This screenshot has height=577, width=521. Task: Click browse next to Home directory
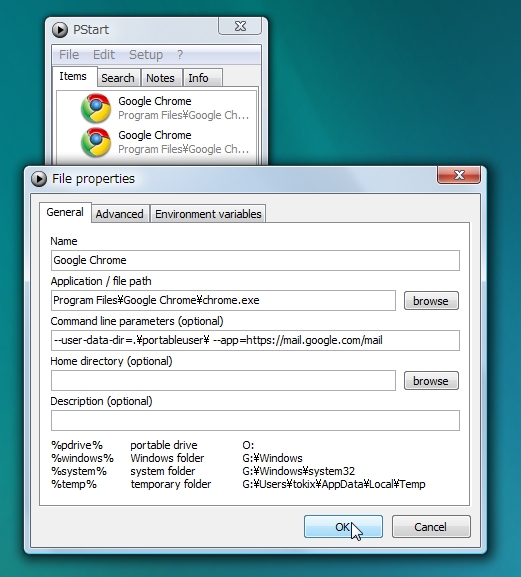point(431,380)
